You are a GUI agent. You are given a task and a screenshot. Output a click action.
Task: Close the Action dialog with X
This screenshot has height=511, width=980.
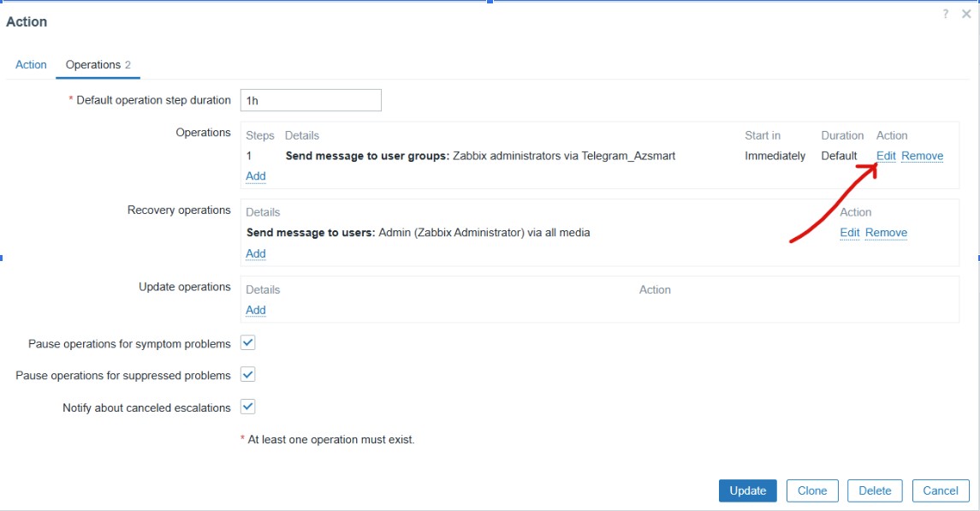click(966, 14)
